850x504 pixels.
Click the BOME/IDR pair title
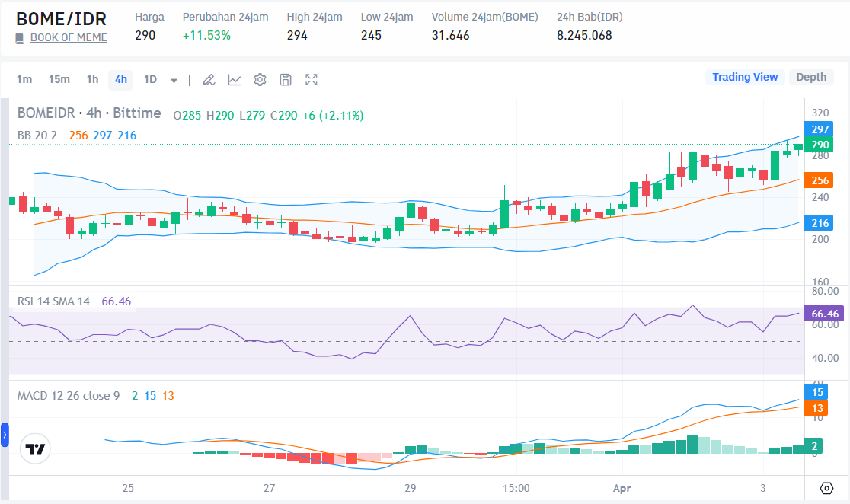(x=61, y=19)
